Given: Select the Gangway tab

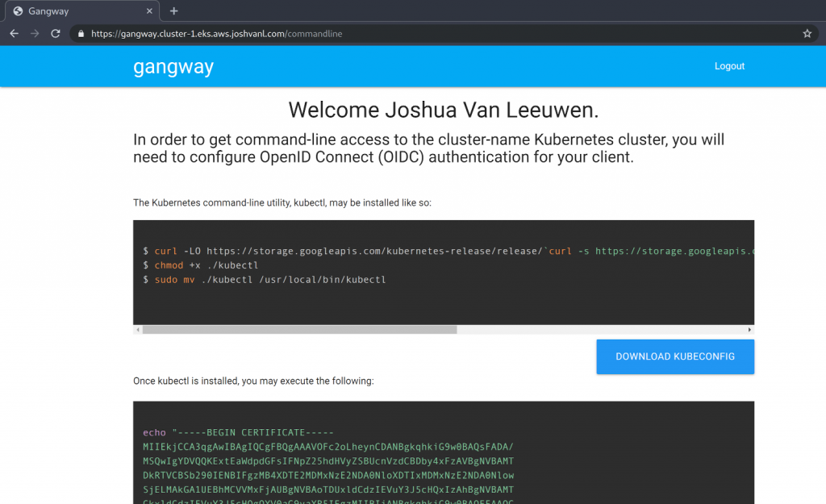Looking at the screenshot, I should coord(81,11).
